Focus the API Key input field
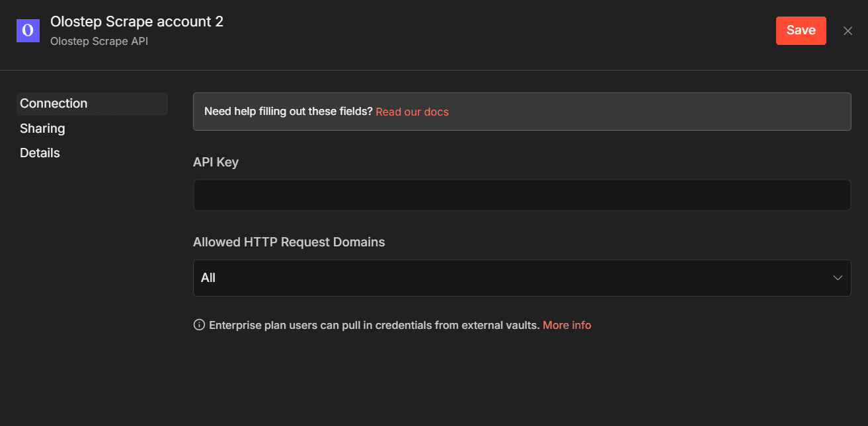This screenshot has width=868, height=426. click(522, 195)
